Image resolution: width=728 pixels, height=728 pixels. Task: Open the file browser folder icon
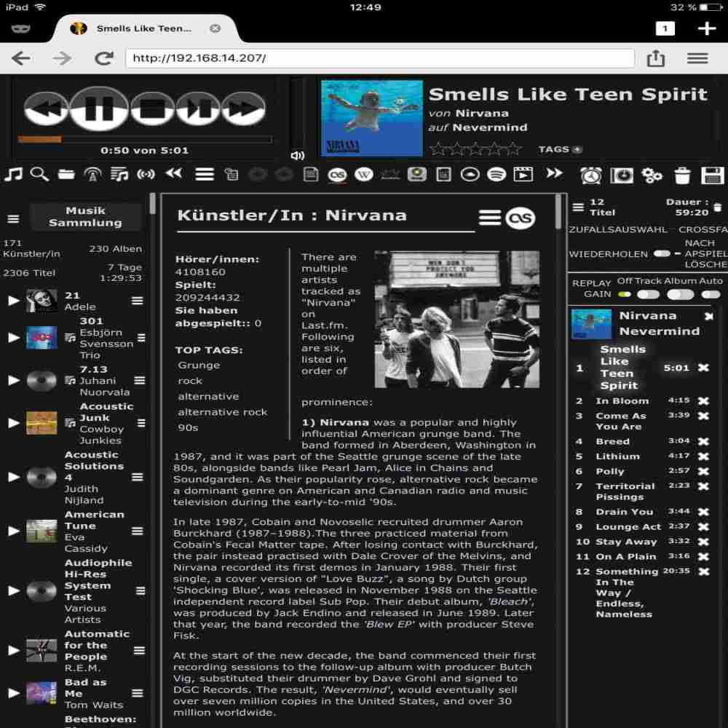point(66,175)
